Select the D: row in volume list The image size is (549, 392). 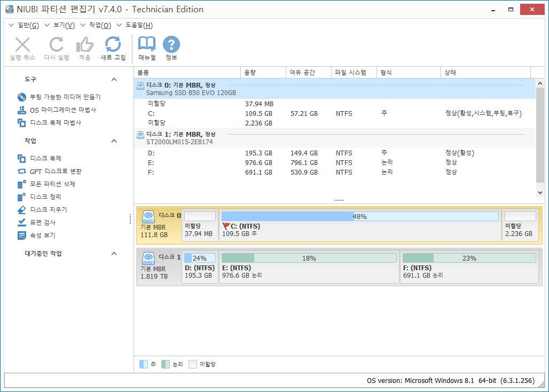[x=335, y=153]
